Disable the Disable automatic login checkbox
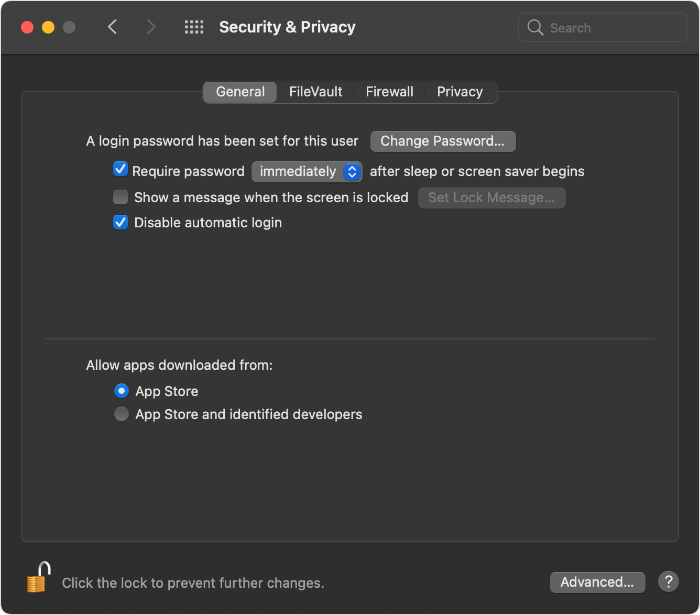 (120, 222)
